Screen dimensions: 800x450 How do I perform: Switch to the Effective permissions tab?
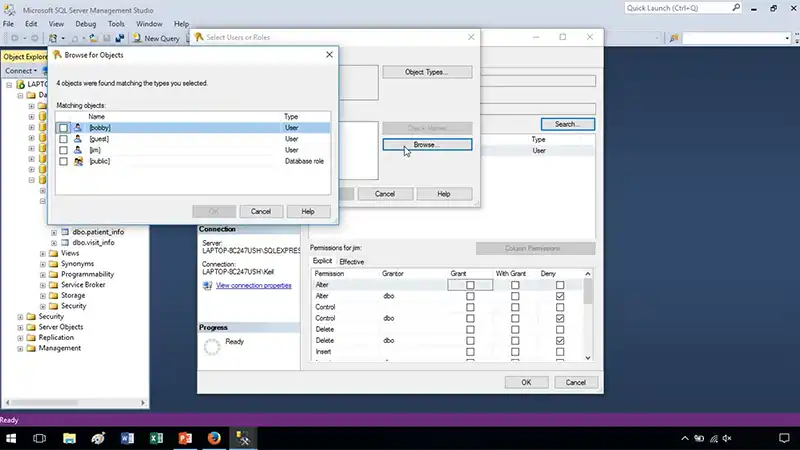pos(352,262)
